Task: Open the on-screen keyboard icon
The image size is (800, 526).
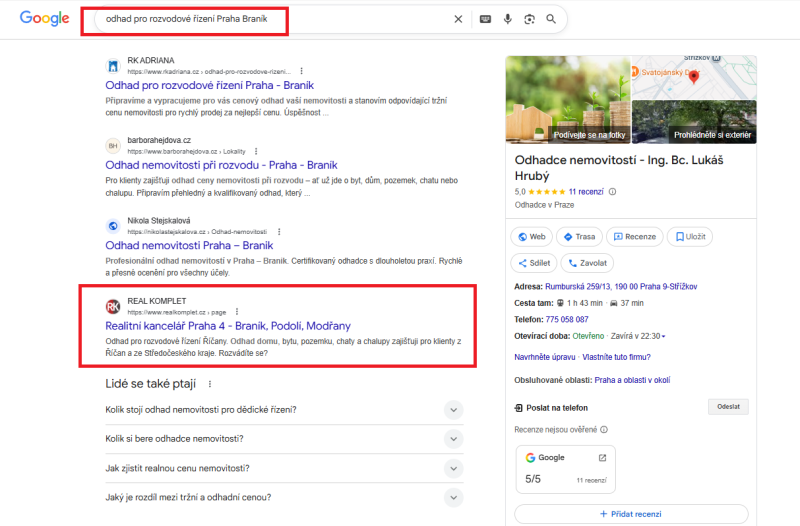Action: tap(485, 19)
